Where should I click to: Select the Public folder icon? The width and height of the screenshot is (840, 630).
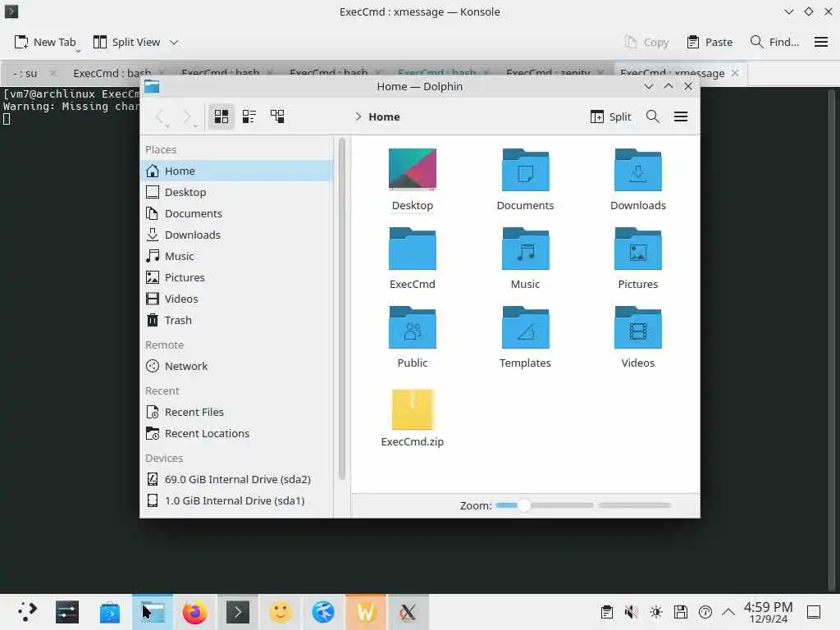tap(412, 326)
